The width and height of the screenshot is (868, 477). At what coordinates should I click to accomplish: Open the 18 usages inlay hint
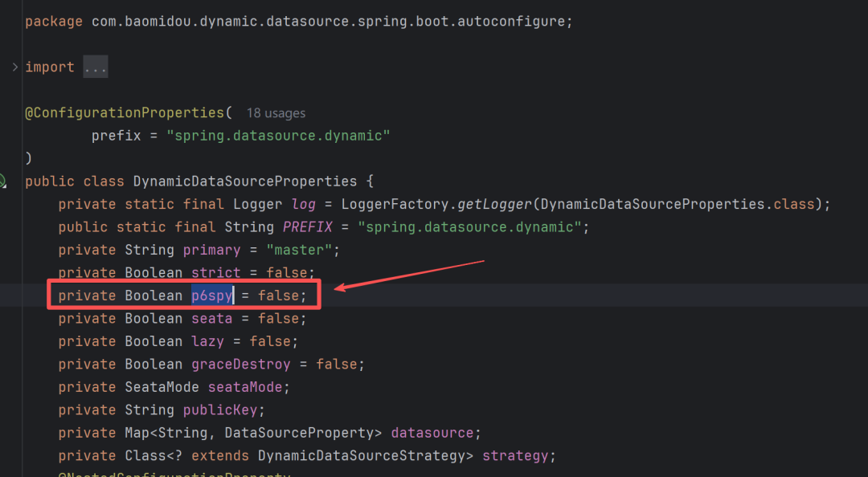tap(276, 113)
